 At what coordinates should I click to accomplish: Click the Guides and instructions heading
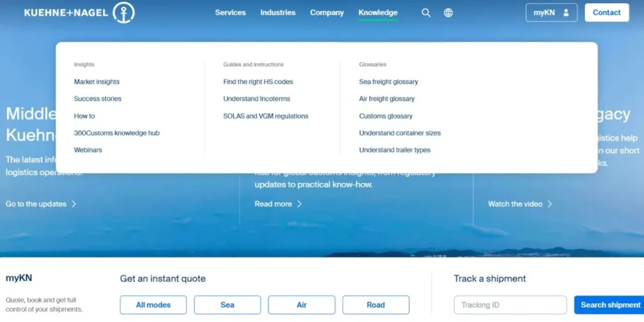point(253,65)
